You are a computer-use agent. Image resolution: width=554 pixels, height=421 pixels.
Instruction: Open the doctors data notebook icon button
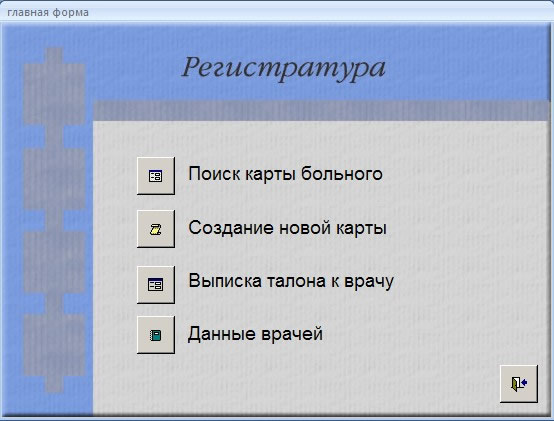coord(156,335)
